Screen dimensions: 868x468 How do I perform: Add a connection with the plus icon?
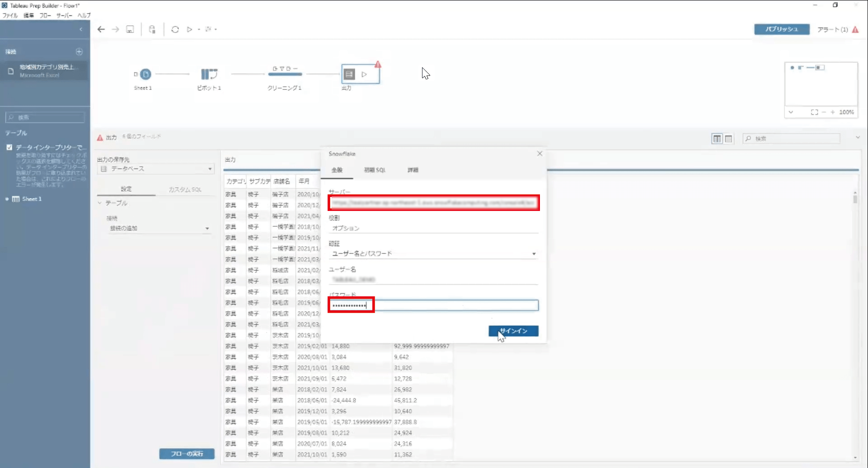click(x=80, y=51)
